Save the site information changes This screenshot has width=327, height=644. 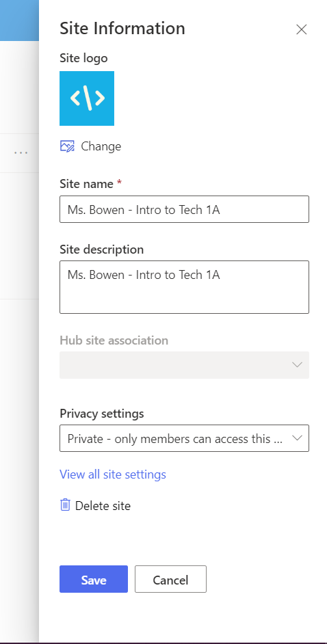coord(94,579)
